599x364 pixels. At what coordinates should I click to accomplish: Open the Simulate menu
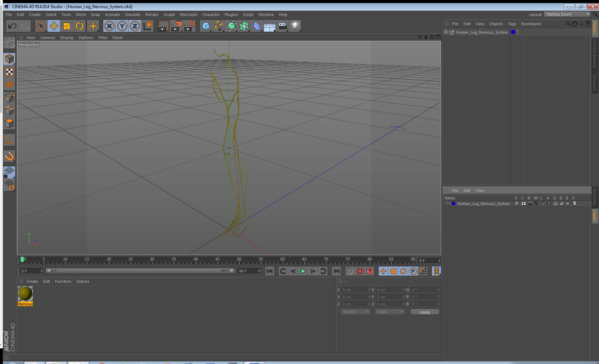click(132, 15)
